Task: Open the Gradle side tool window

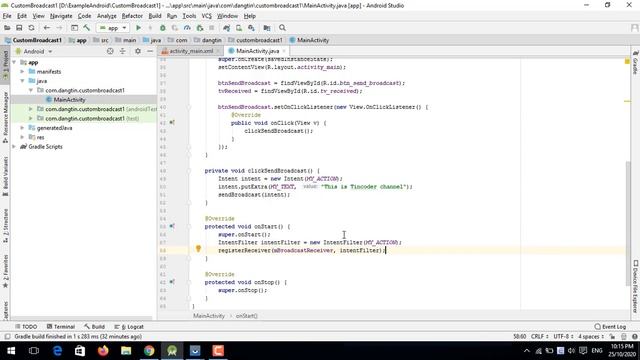Action: tap(635, 63)
